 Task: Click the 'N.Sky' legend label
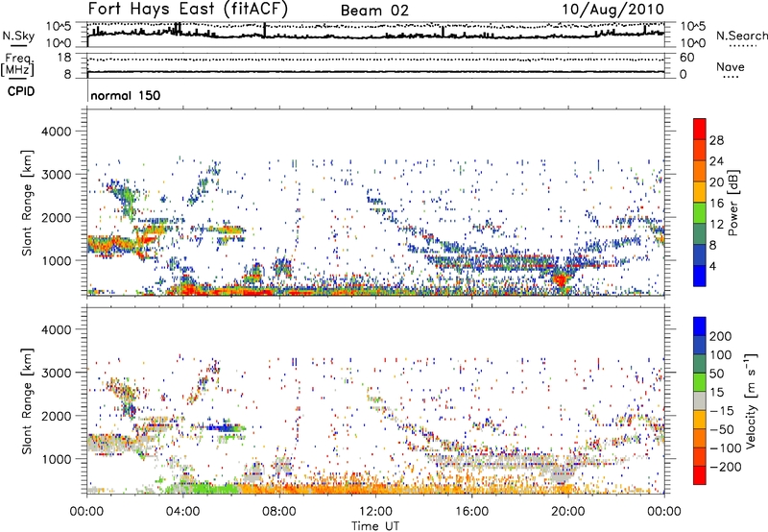coord(18,36)
